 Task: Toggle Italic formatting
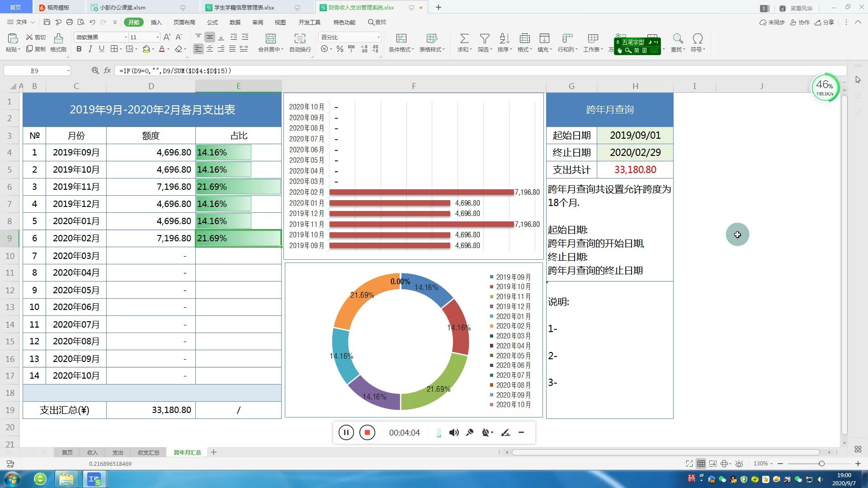[90, 49]
